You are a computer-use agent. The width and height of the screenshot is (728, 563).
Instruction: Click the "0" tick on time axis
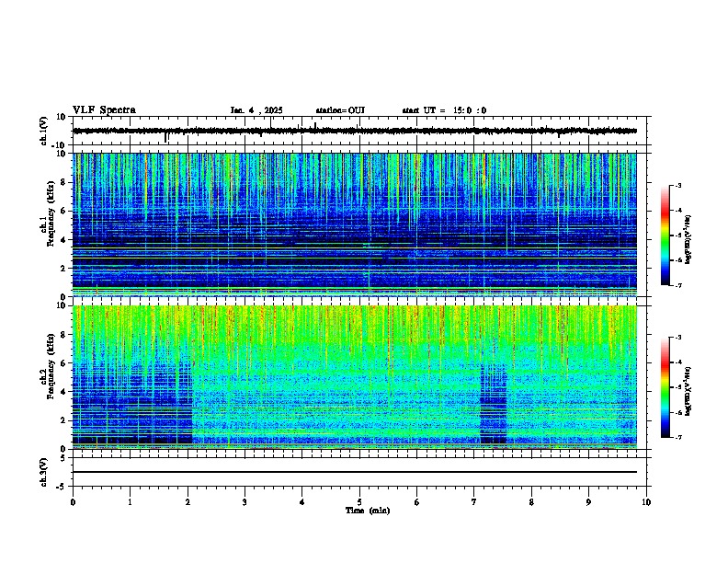[x=73, y=502]
